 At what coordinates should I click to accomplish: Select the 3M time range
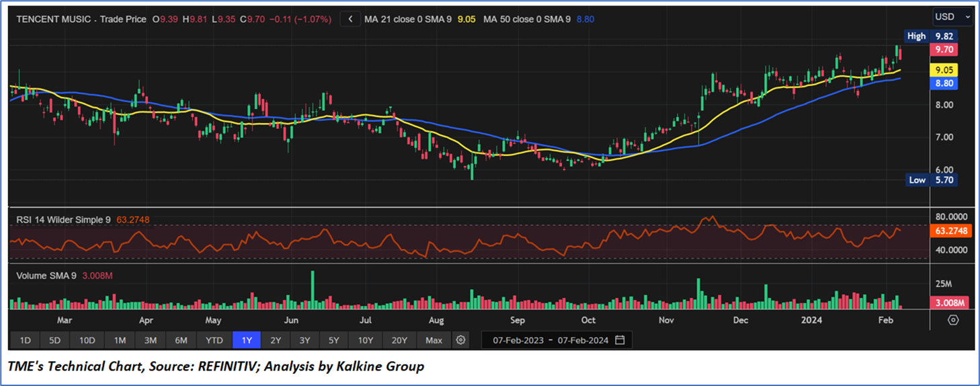tap(150, 340)
